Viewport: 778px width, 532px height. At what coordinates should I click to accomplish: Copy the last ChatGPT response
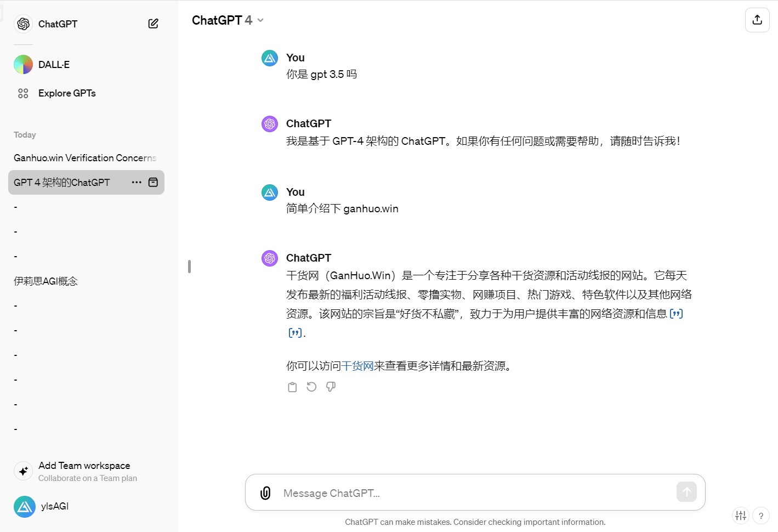pyautogui.click(x=292, y=387)
